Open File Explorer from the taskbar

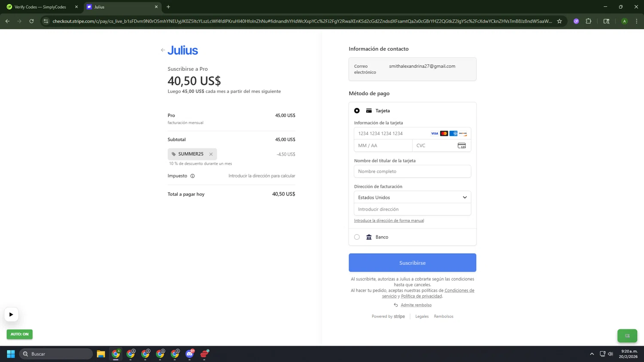click(101, 354)
